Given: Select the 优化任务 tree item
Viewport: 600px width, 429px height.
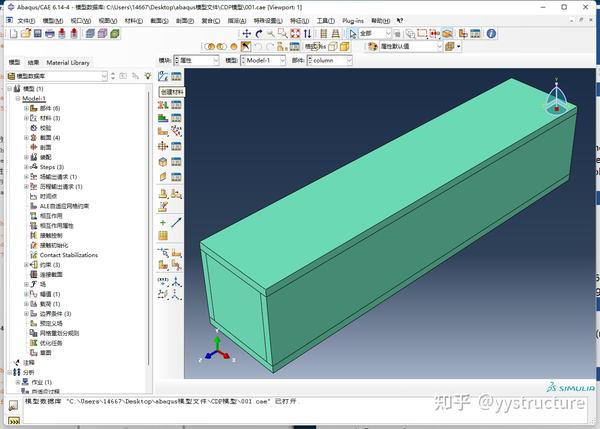Looking at the screenshot, I should [51, 343].
